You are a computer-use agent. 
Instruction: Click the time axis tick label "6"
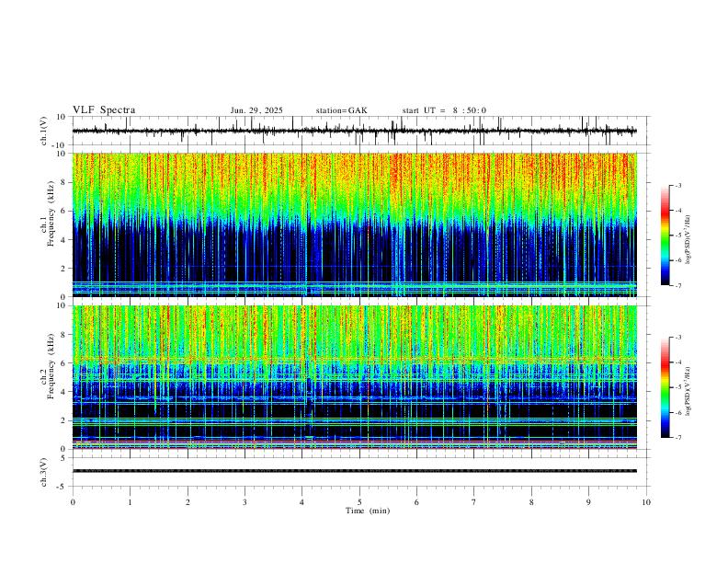tap(417, 502)
